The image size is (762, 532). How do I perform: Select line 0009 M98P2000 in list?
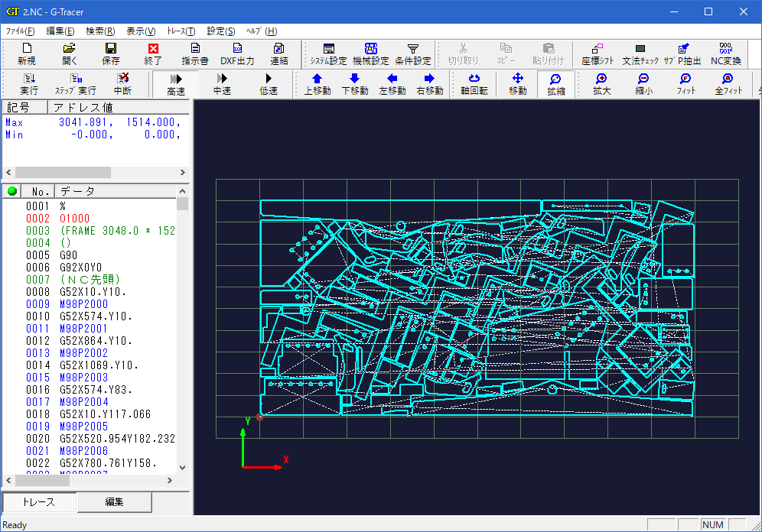83,304
